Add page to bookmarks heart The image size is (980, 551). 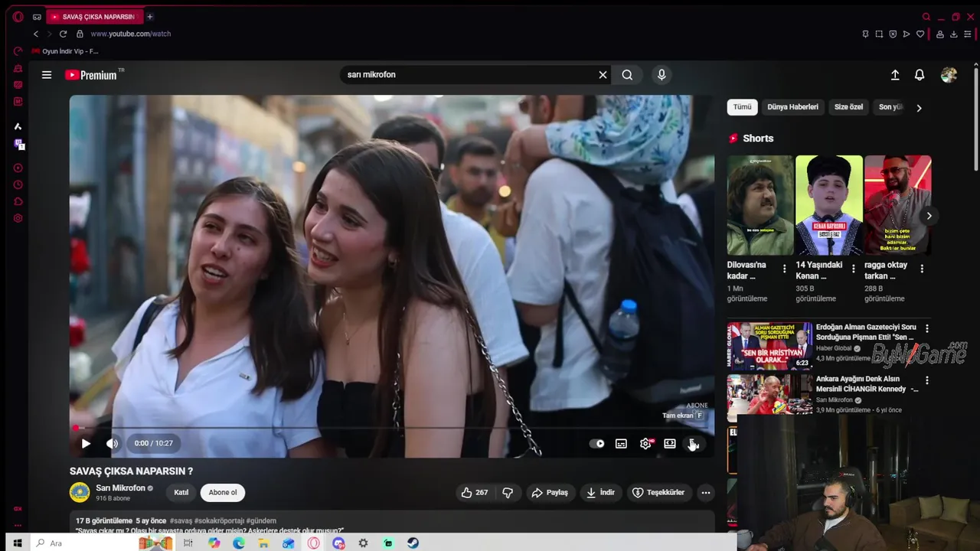pyautogui.click(x=920, y=34)
